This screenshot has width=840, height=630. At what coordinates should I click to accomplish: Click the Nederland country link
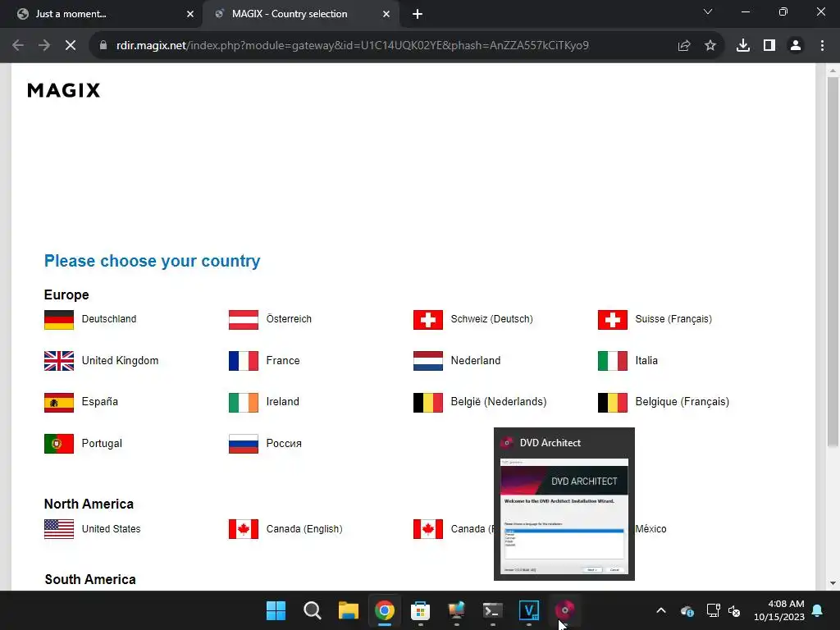(476, 361)
